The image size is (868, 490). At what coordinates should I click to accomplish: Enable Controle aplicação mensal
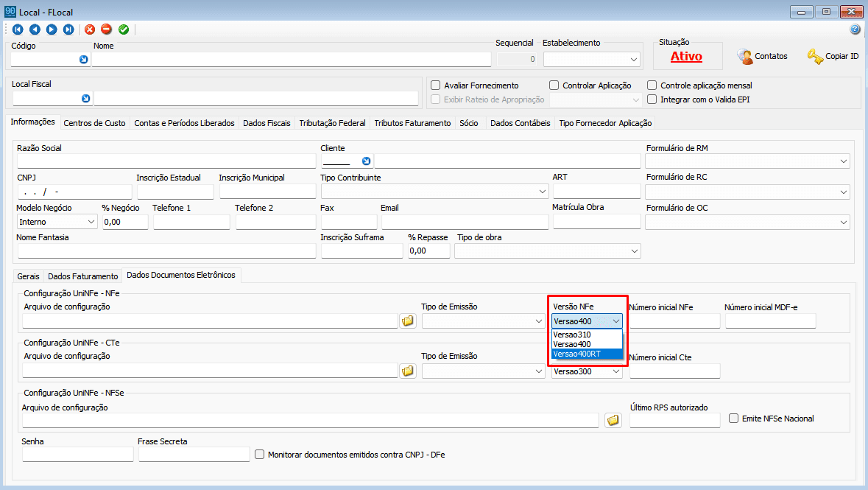[x=652, y=85]
